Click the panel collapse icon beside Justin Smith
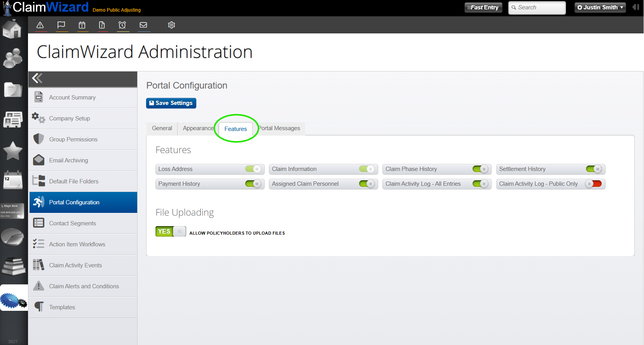 coord(636,7)
